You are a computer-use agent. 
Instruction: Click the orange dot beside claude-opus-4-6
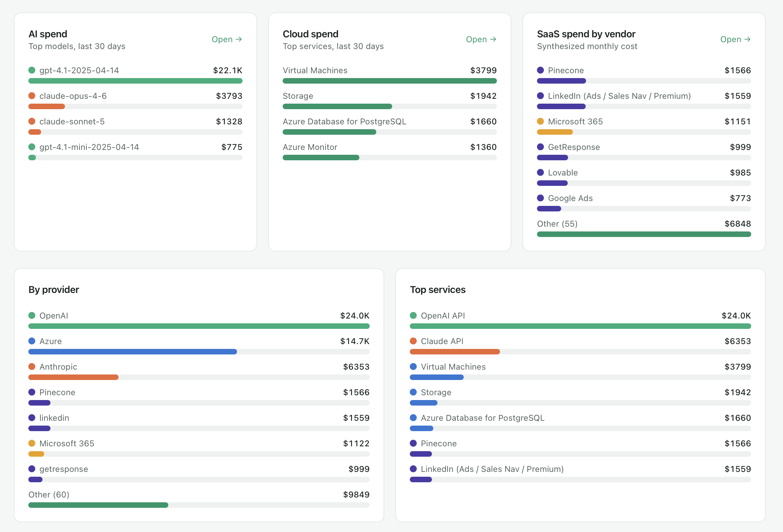tap(32, 96)
